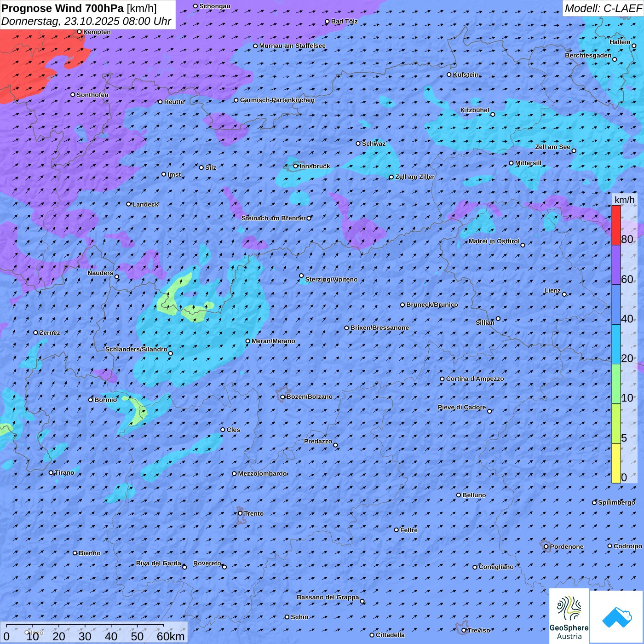Screen dimensions: 644x644
Task: Click the Schwaz label
Action: pos(374,144)
